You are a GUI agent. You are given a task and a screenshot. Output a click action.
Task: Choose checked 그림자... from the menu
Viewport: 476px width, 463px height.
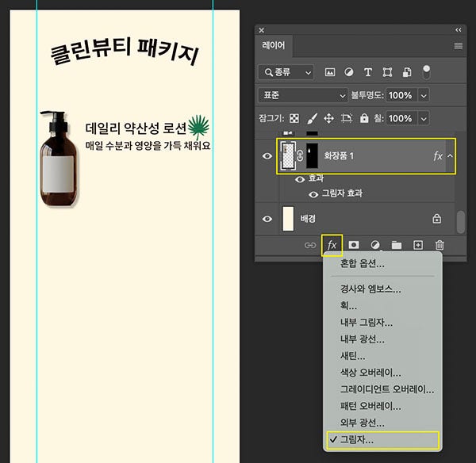tap(383, 440)
